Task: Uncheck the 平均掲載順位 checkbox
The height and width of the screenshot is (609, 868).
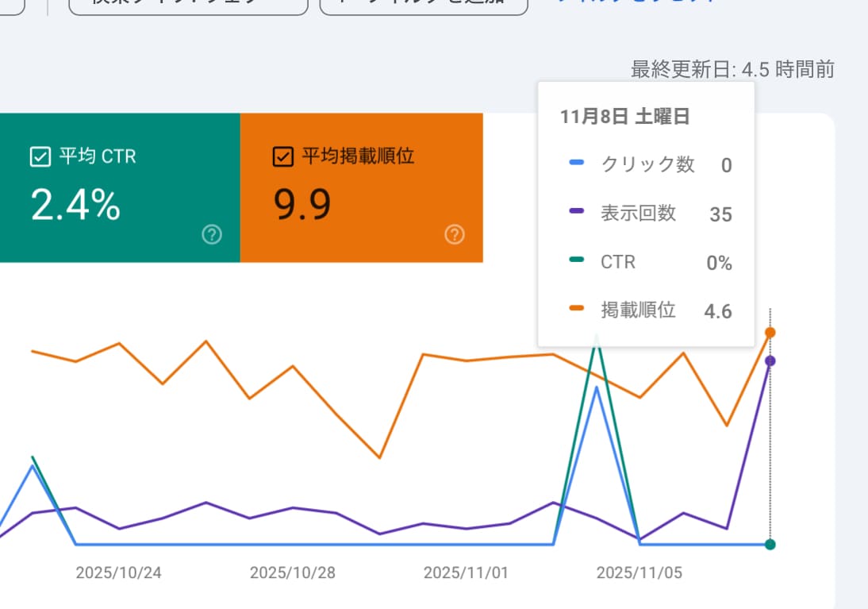Action: click(283, 157)
